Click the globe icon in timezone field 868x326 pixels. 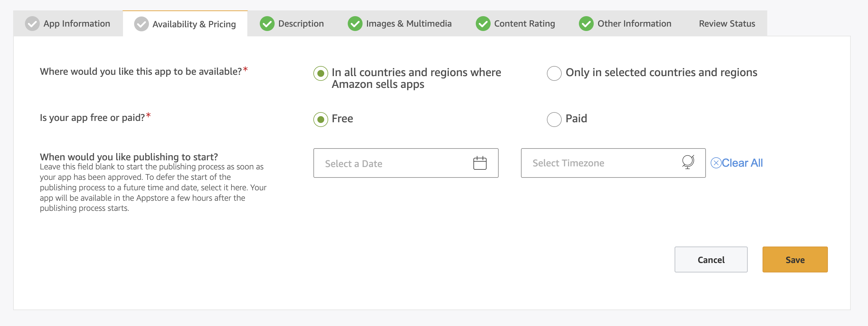pos(688,162)
